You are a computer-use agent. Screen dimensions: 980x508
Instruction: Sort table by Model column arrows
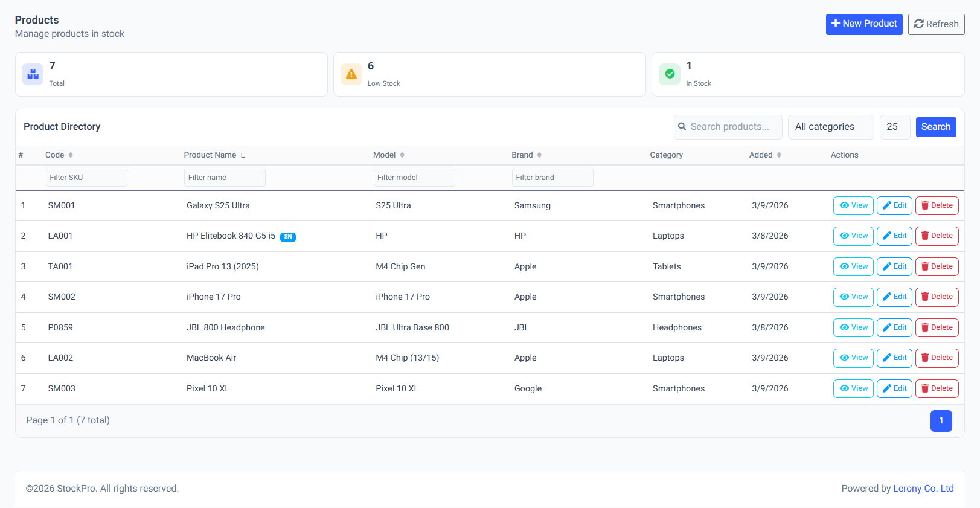402,155
